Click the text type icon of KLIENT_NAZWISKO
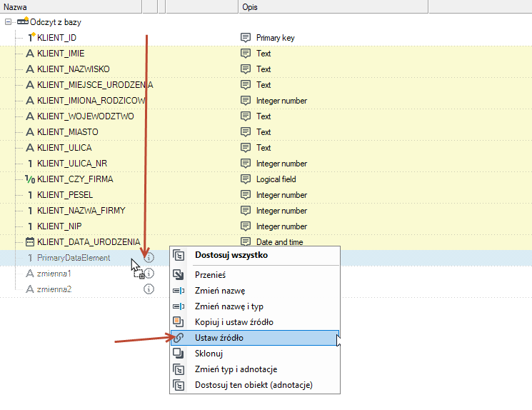532x410 pixels. point(30,69)
